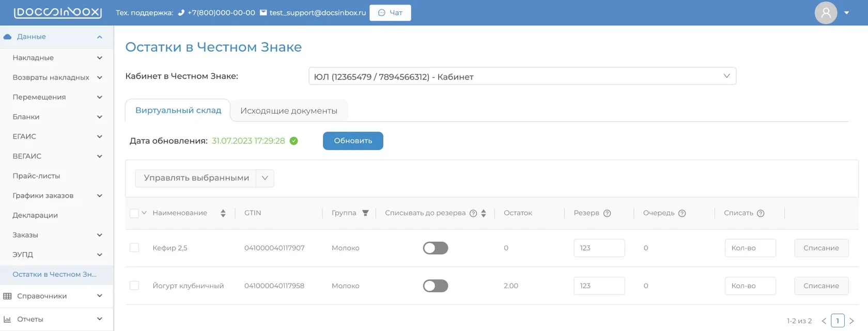Click the Резерв field for Кефир 2,5

[599, 248]
